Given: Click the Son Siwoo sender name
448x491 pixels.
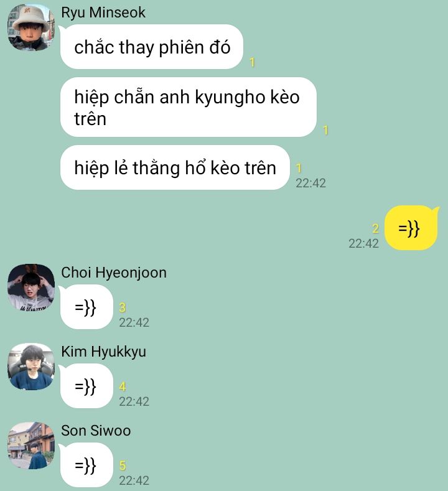Looking at the screenshot, I should pos(96,431).
